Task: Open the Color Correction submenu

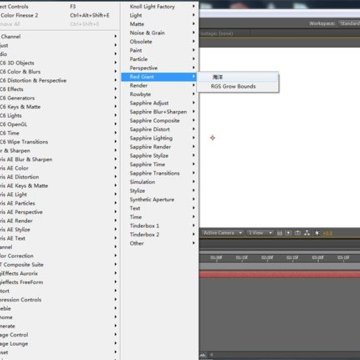Action: 59,256
